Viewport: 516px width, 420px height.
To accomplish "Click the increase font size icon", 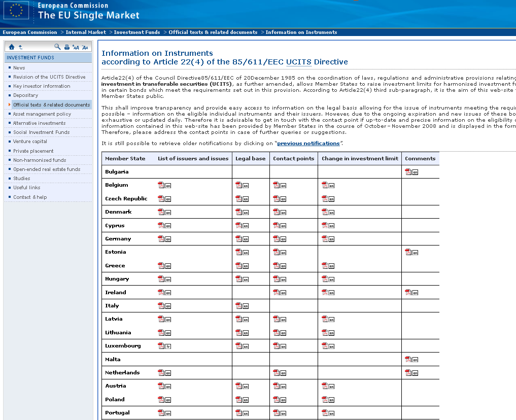I will pos(76,47).
